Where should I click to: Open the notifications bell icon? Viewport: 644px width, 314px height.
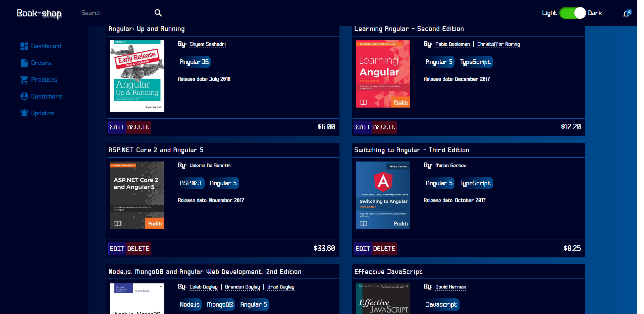[626, 14]
